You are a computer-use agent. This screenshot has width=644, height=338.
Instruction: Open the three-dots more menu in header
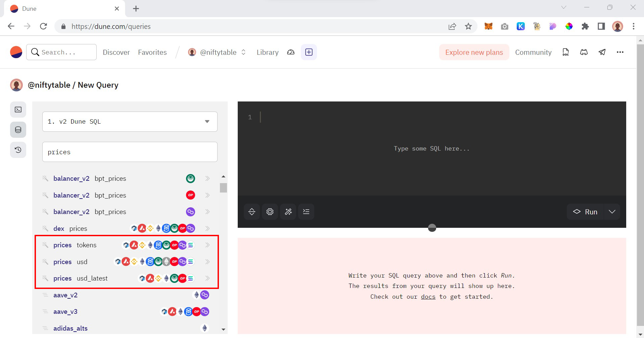[x=620, y=52]
